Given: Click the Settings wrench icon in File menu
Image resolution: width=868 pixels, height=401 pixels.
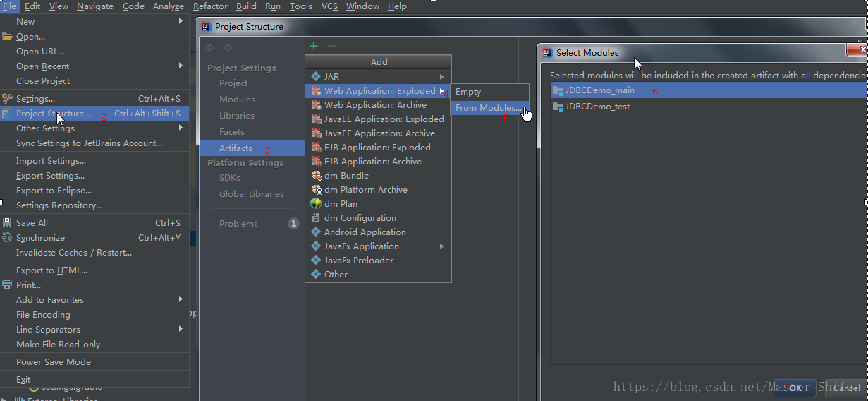Looking at the screenshot, I should point(8,99).
